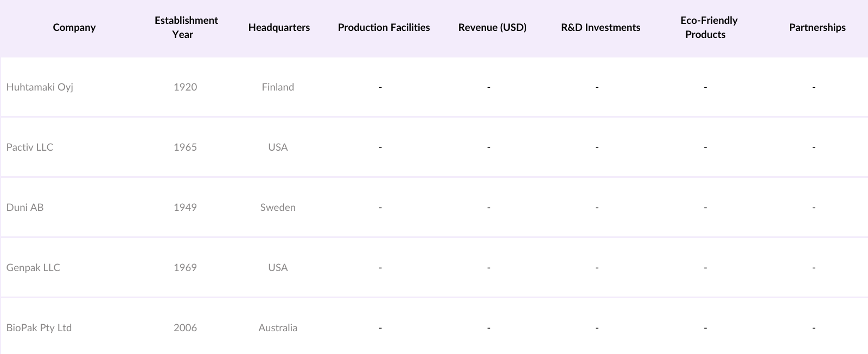Screen dimensions: 868x354
Task: Click the Revenue (USD) column header
Action: pyautogui.click(x=492, y=28)
